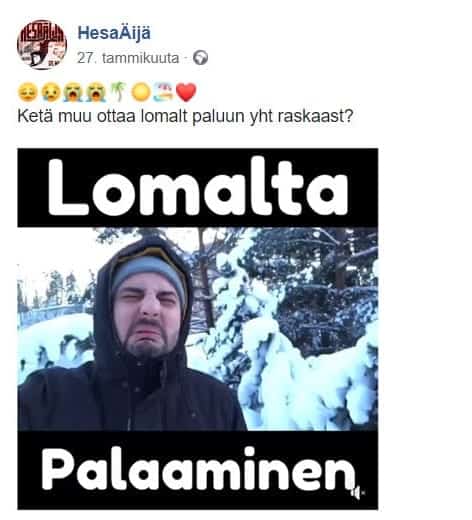This screenshot has width=472, height=520.
Task: Click the public globe privacy icon
Action: (201, 58)
